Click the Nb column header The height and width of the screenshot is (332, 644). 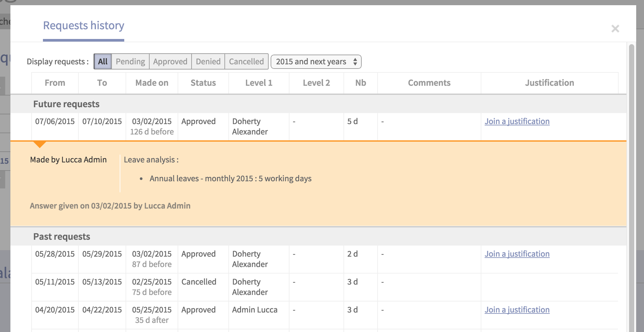point(361,83)
